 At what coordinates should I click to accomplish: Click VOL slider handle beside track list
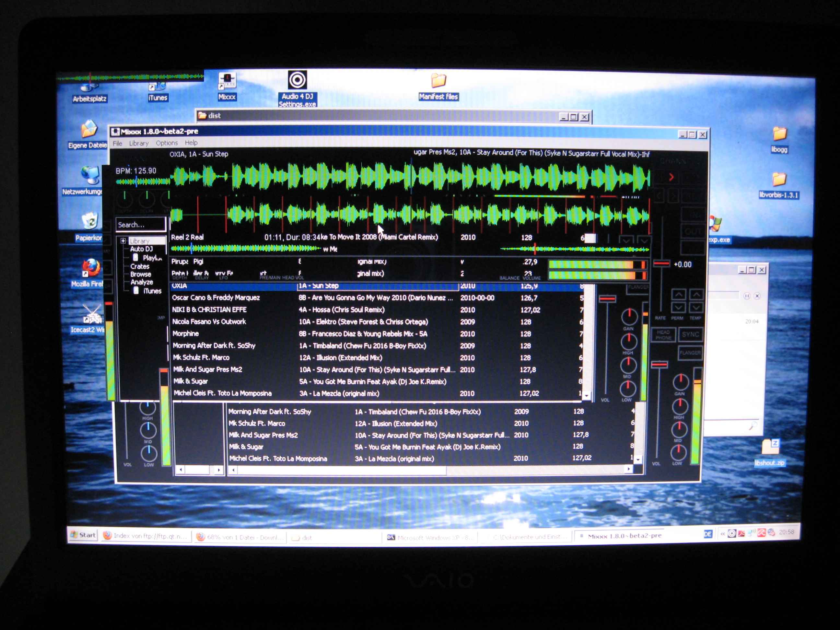point(607,299)
